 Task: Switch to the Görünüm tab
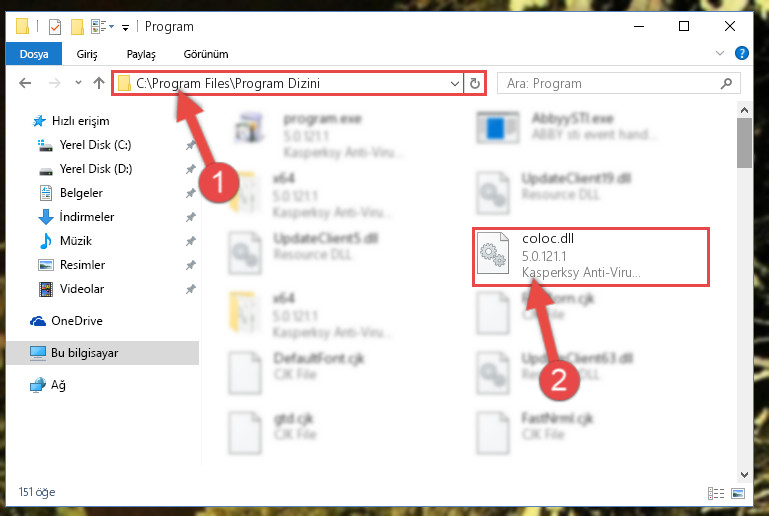pos(205,54)
